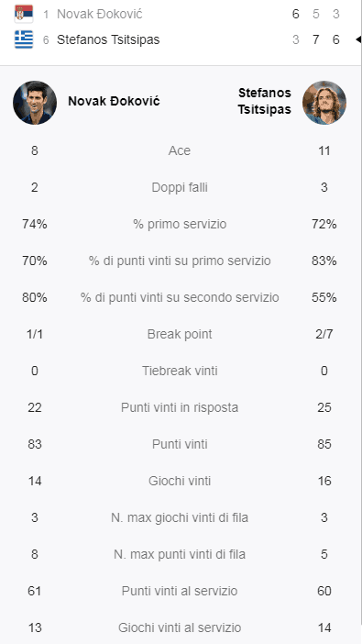Select the Giochi vinti al servizio label
This screenshot has height=644, width=362.
point(180,627)
